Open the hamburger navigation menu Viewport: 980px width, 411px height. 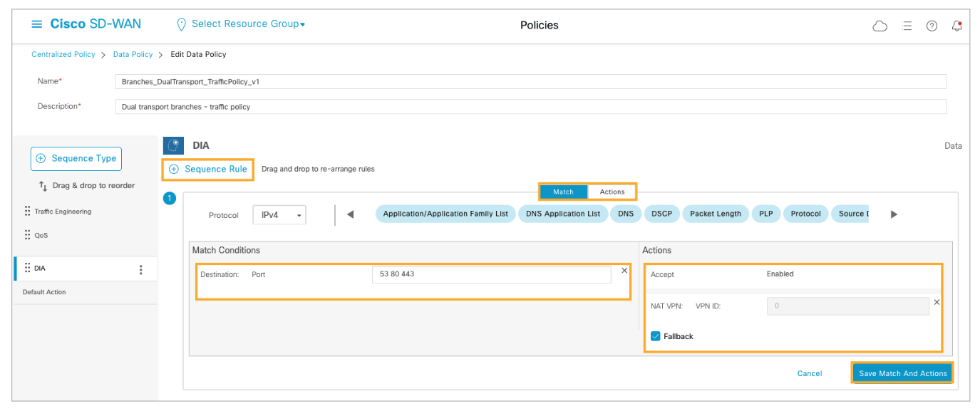(37, 24)
